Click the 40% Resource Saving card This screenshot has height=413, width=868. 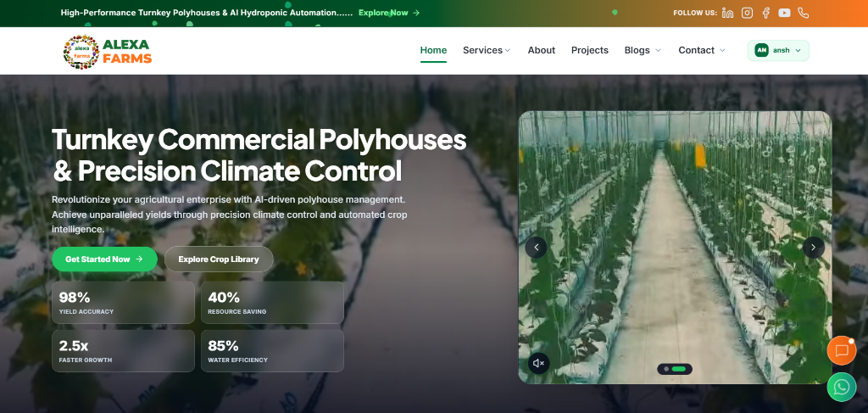[x=272, y=303]
